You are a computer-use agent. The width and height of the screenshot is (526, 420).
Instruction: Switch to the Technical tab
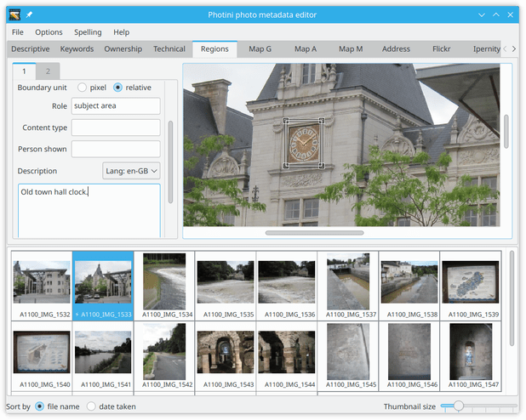coord(169,49)
